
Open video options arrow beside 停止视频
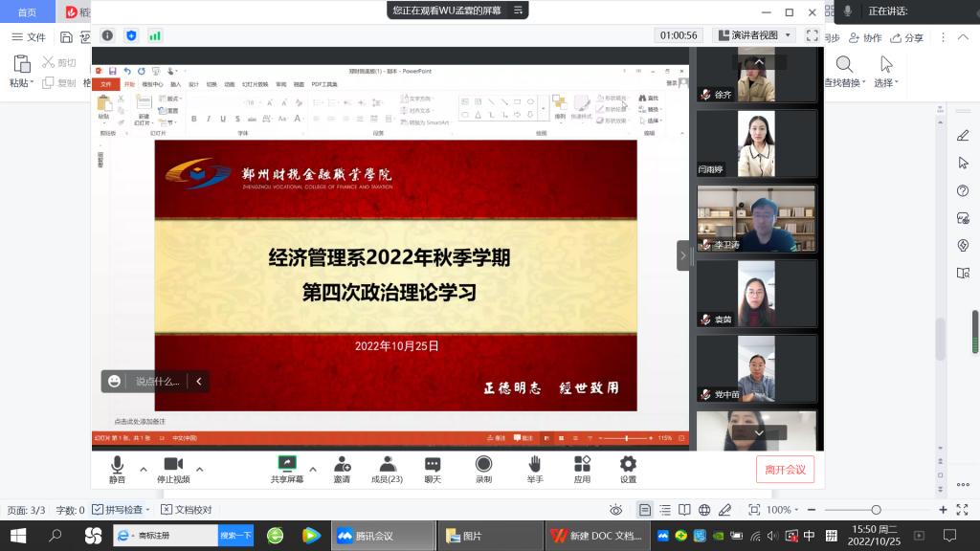pos(199,469)
